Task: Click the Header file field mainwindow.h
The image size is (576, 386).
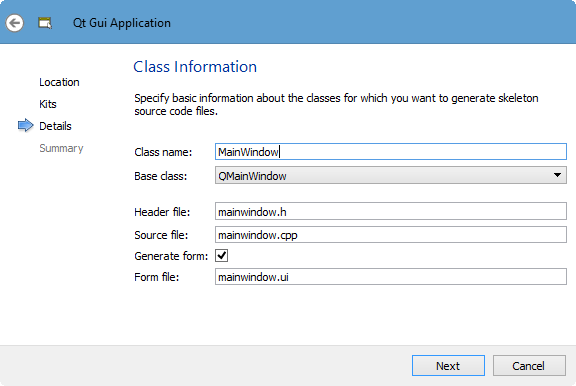Action: pyautogui.click(x=390, y=211)
